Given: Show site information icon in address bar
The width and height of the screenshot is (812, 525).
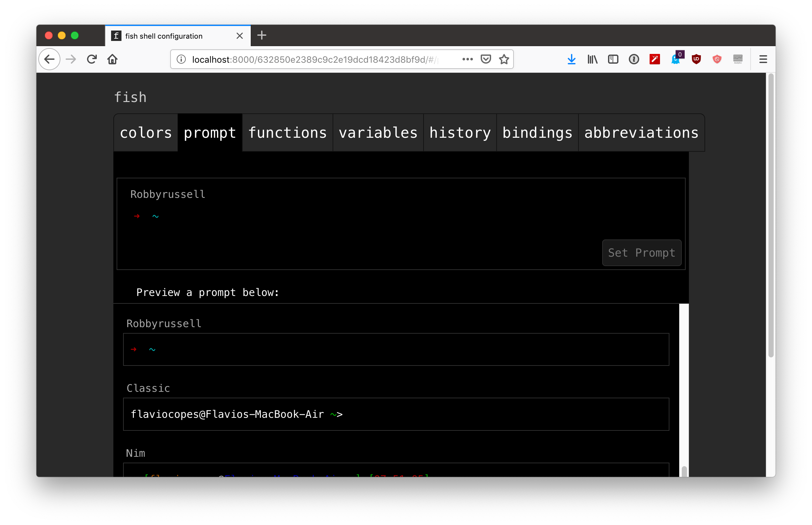Looking at the screenshot, I should [x=181, y=59].
